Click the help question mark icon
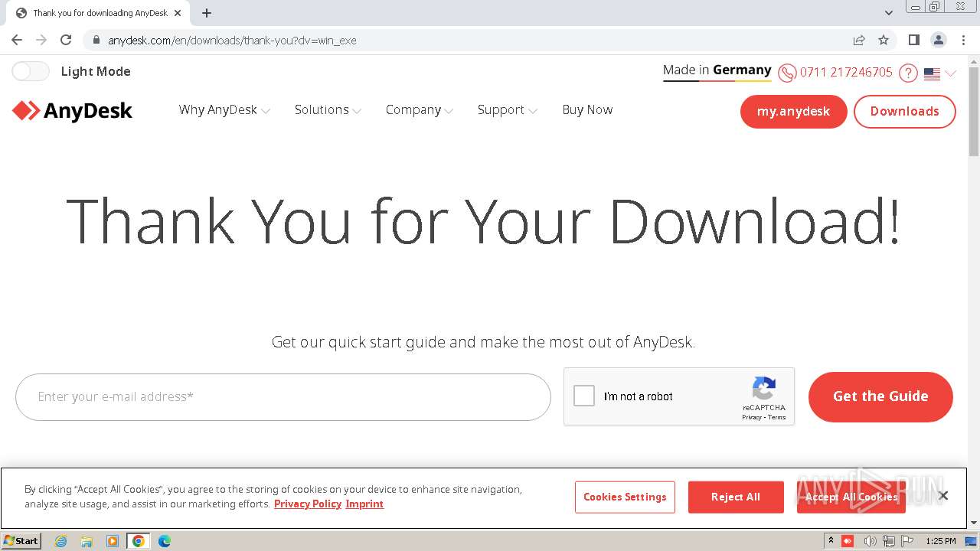This screenshot has height=551, width=980. 908,73
